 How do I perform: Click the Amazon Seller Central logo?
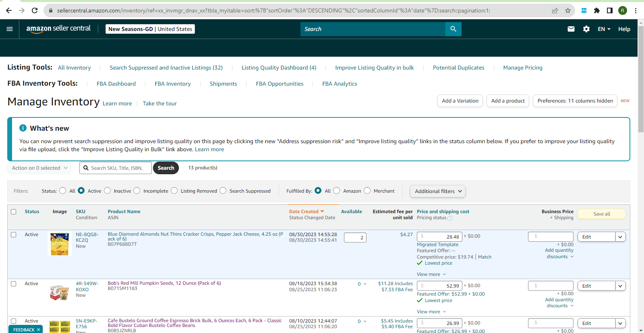tap(58, 29)
